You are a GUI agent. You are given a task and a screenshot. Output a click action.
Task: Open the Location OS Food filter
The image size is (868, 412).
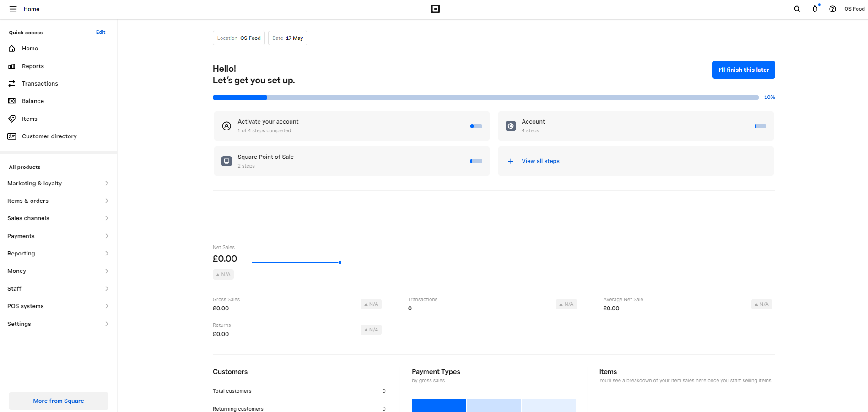click(238, 38)
